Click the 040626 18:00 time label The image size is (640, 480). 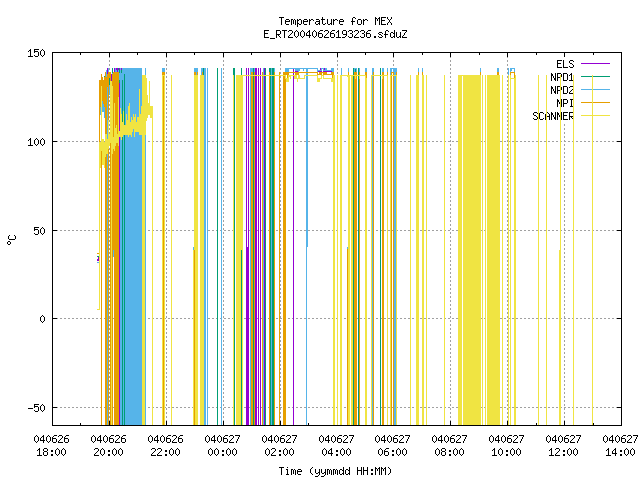[x=51, y=446]
